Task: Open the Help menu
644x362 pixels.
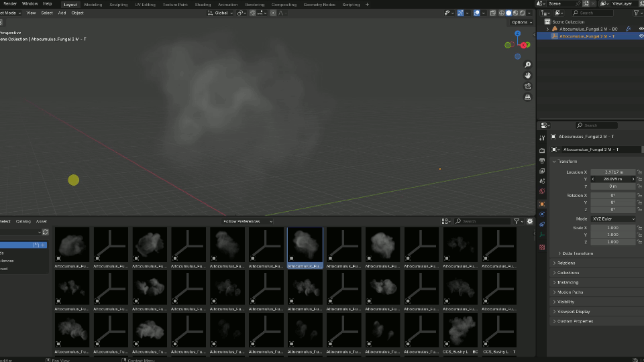Action: click(x=48, y=4)
